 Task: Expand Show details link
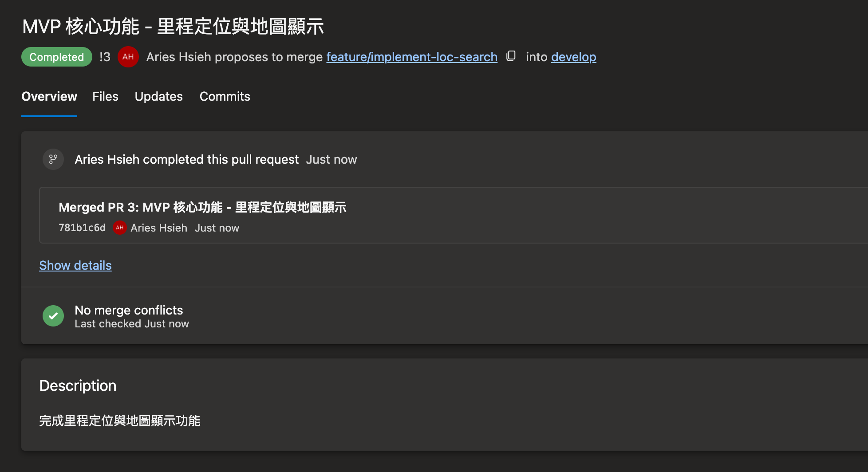click(75, 265)
